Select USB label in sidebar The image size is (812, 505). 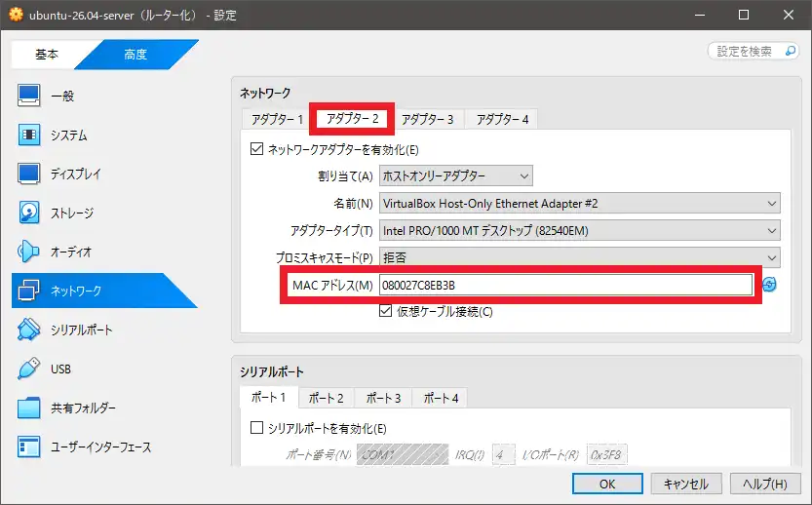pos(60,369)
